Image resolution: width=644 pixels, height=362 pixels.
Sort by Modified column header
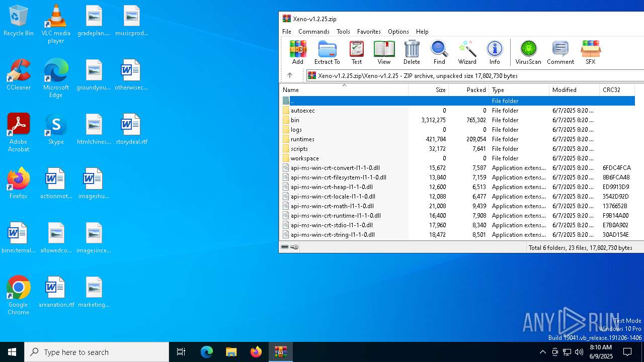575,90
